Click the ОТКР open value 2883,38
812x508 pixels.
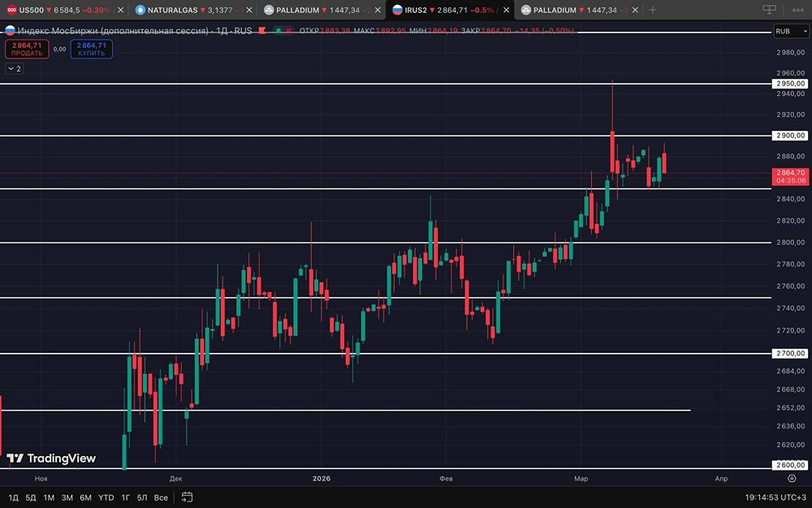click(336, 31)
